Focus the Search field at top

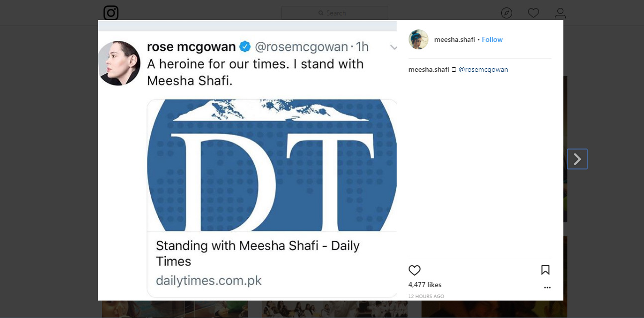(x=334, y=13)
